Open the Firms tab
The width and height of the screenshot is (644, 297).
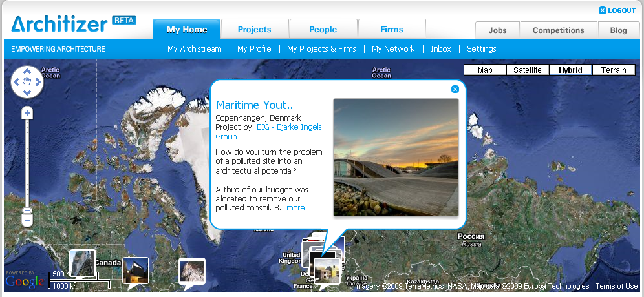click(x=392, y=29)
